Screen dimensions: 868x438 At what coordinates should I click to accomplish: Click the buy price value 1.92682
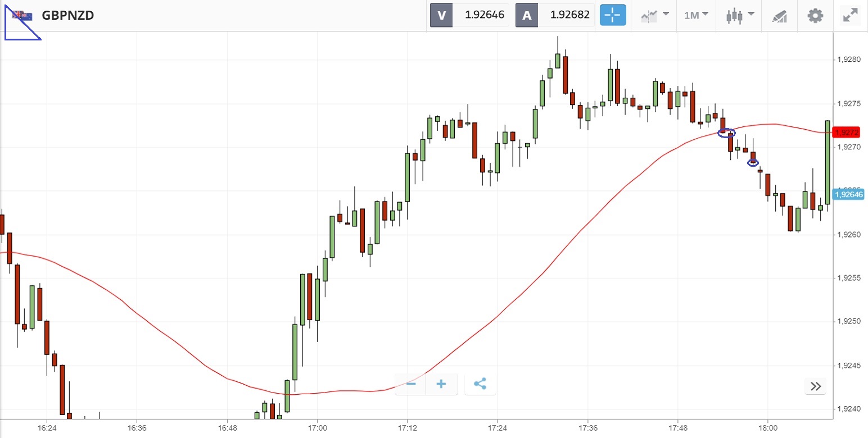[x=570, y=15]
